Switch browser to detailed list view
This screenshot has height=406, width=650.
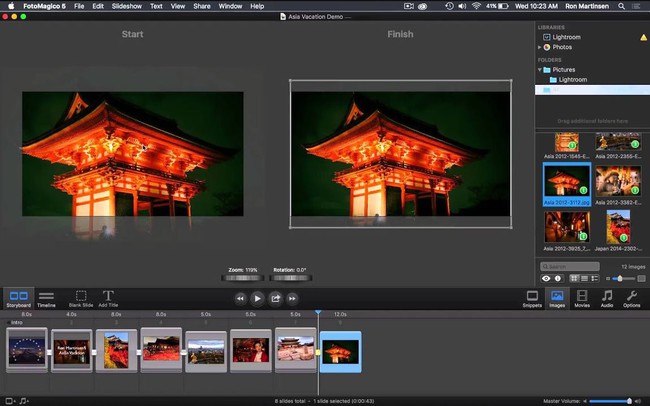(595, 278)
